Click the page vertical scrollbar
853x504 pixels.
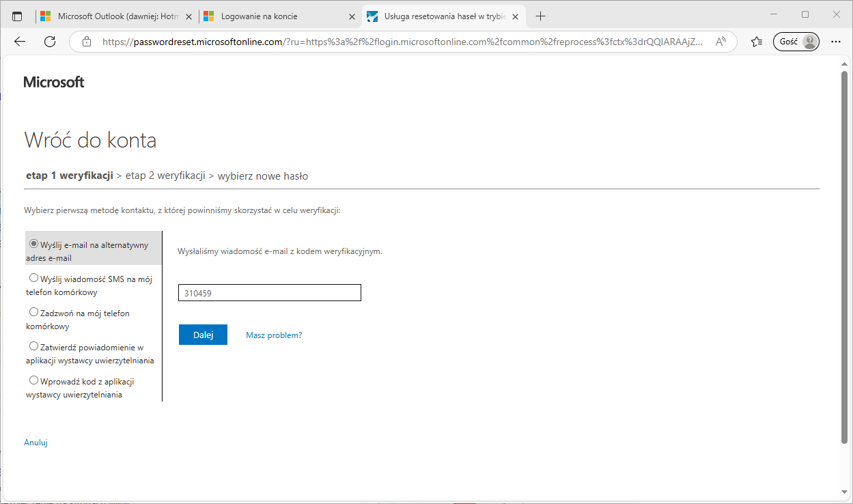845,258
